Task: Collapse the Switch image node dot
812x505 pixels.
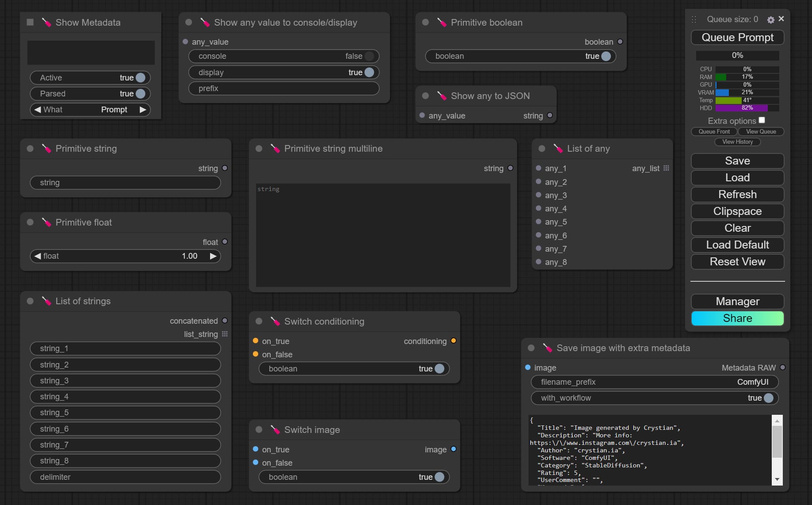Action: pos(259,430)
